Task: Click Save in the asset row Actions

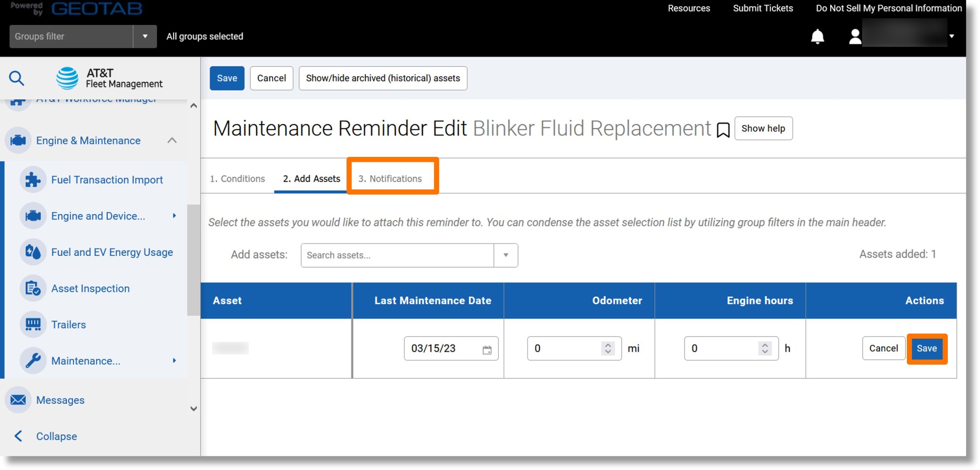Action: coord(926,348)
